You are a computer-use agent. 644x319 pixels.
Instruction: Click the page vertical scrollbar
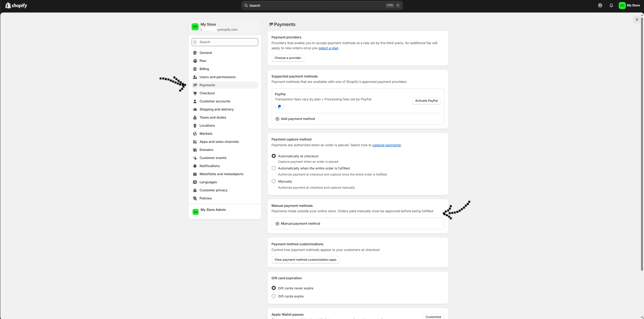click(x=642, y=144)
